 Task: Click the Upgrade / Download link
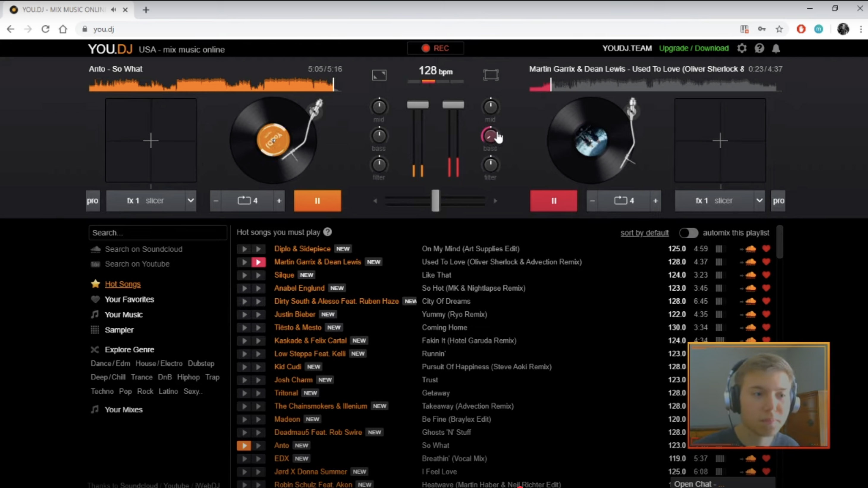click(x=694, y=48)
